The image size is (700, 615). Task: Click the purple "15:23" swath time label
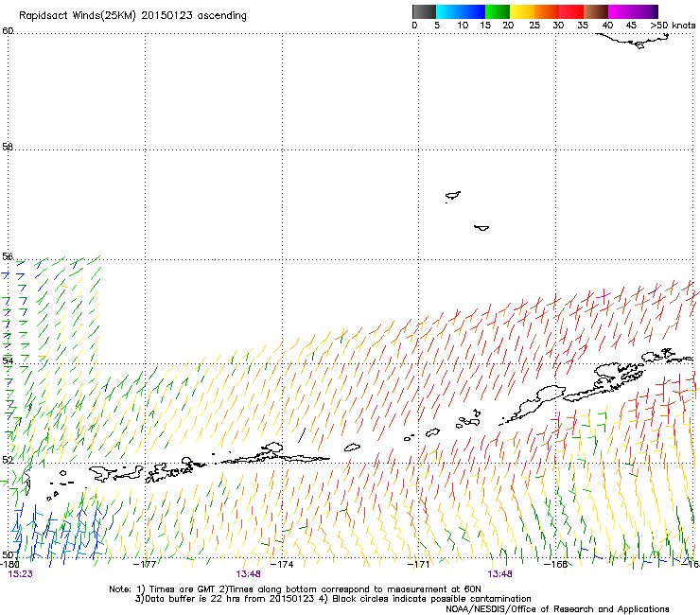(21, 574)
